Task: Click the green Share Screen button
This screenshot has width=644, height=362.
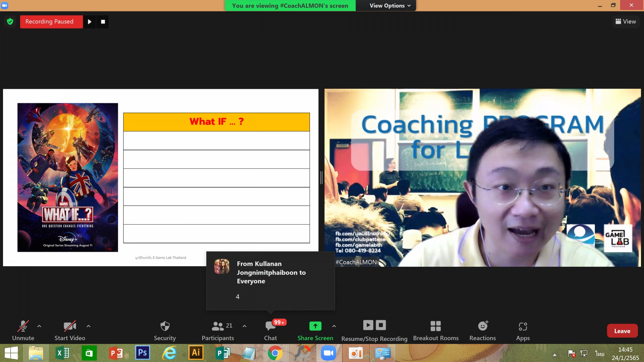Action: pos(315,330)
